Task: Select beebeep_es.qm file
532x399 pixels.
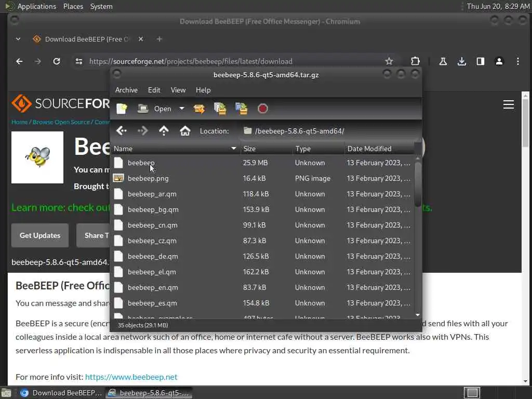Action: point(262,303)
